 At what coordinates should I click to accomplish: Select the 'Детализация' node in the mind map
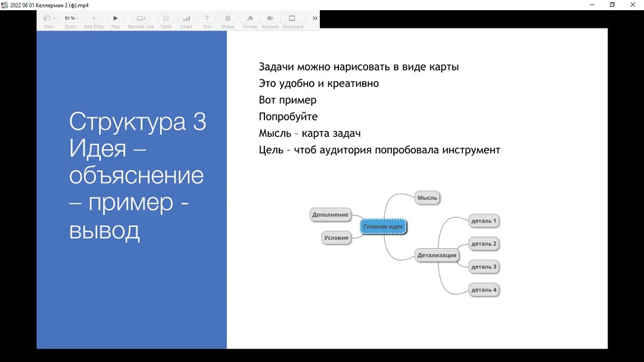point(437,256)
